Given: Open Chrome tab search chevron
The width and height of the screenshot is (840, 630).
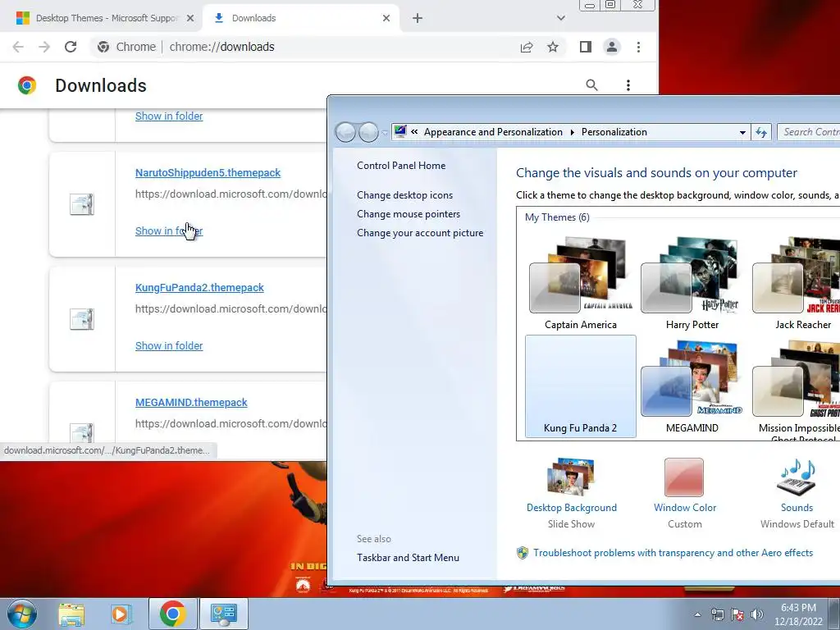Looking at the screenshot, I should [561, 18].
